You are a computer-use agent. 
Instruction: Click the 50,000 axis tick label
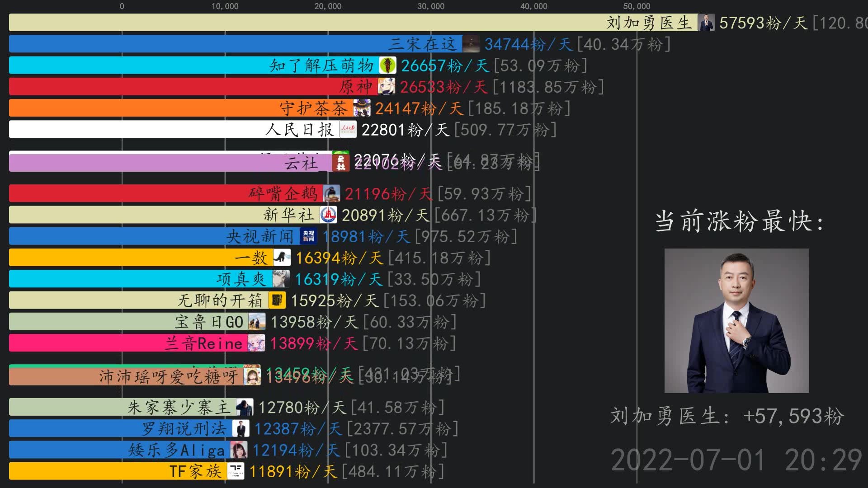pos(637,6)
